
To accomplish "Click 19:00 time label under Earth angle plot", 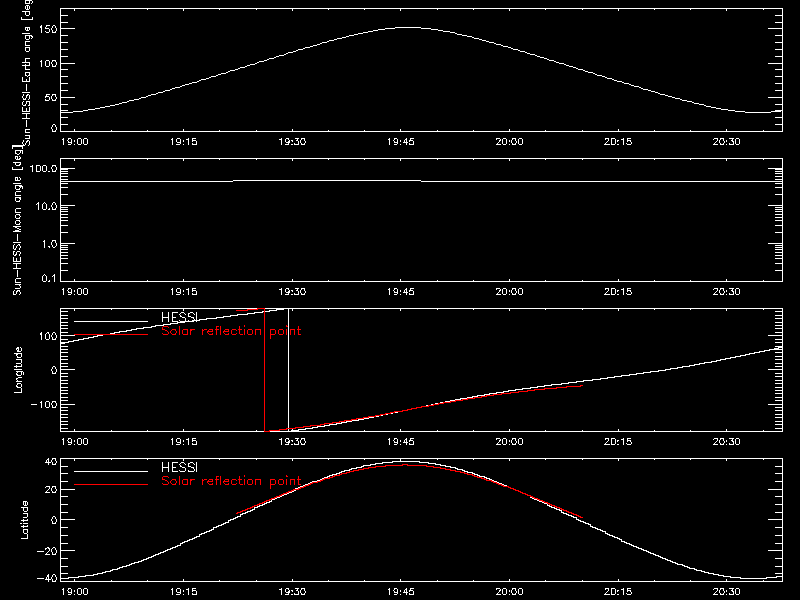I will tap(74, 142).
